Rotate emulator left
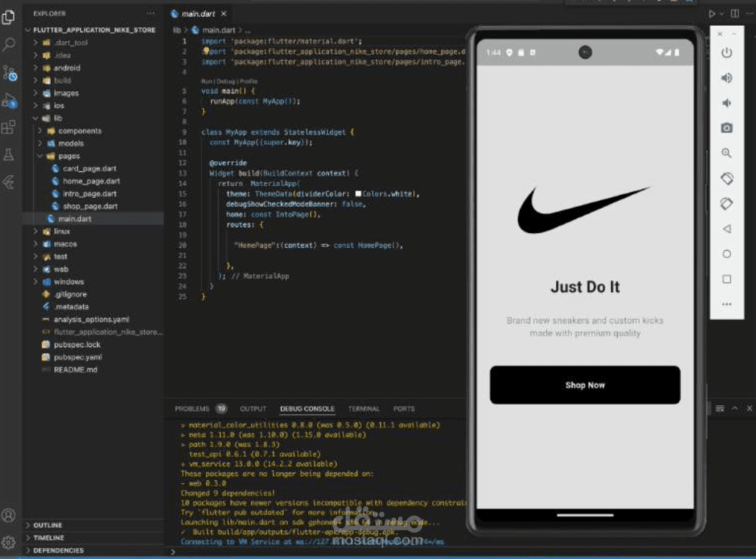The height and width of the screenshot is (559, 756). (727, 179)
